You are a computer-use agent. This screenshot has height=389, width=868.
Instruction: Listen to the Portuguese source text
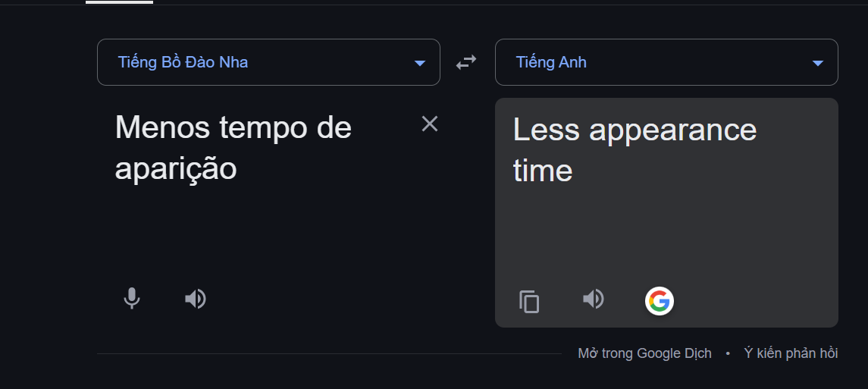tap(196, 299)
